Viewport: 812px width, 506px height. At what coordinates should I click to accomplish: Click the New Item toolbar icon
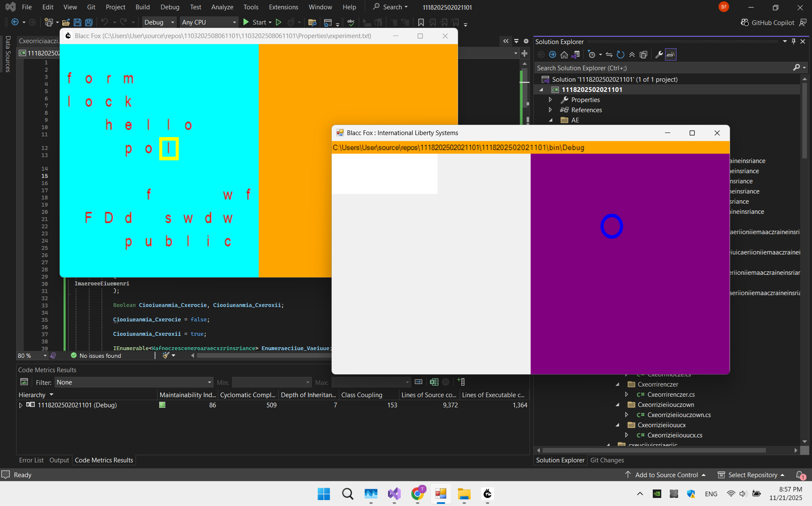tap(49, 22)
